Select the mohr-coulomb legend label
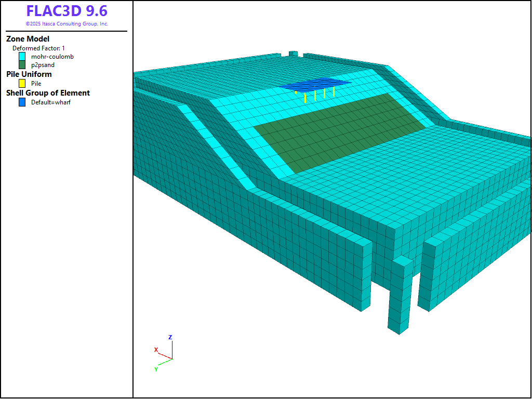 tap(52, 57)
